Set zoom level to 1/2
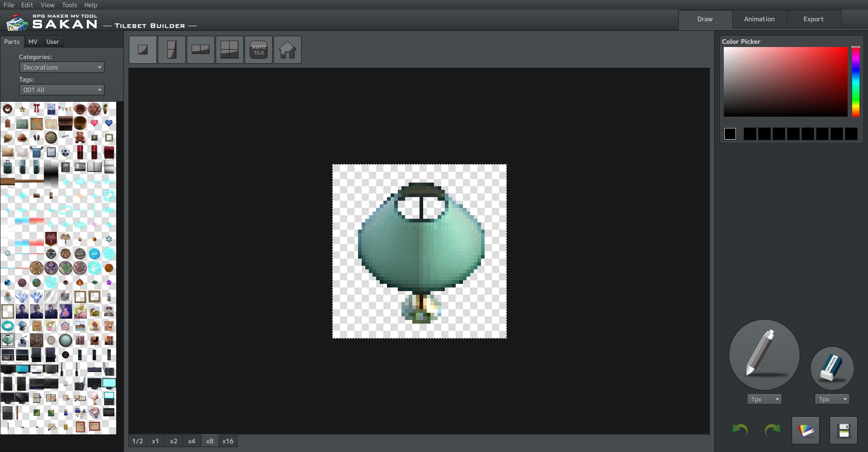The image size is (868, 452). pyautogui.click(x=137, y=441)
